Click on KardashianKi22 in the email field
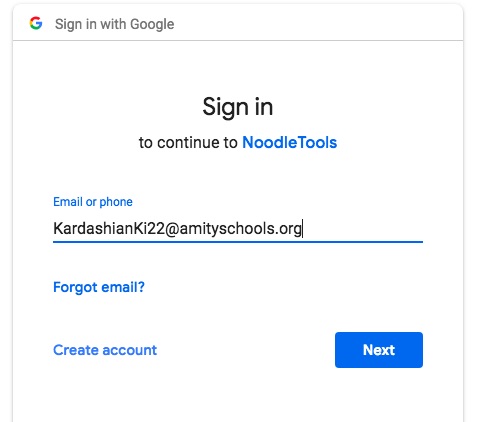The width and height of the screenshot is (489, 422). 109,229
